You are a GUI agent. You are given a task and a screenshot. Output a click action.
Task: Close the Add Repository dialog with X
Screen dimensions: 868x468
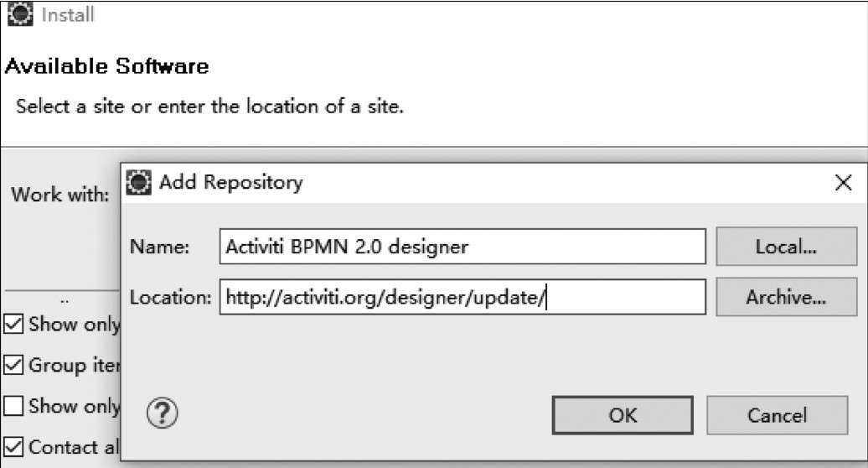click(843, 182)
